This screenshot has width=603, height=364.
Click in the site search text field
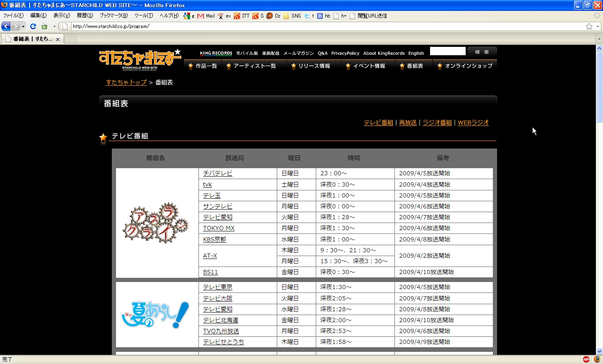[448, 51]
